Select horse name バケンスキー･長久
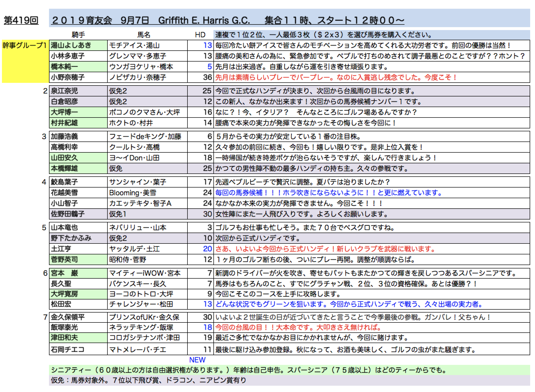Image resolution: width=535 pixels, height=392 pixels. coord(147,283)
